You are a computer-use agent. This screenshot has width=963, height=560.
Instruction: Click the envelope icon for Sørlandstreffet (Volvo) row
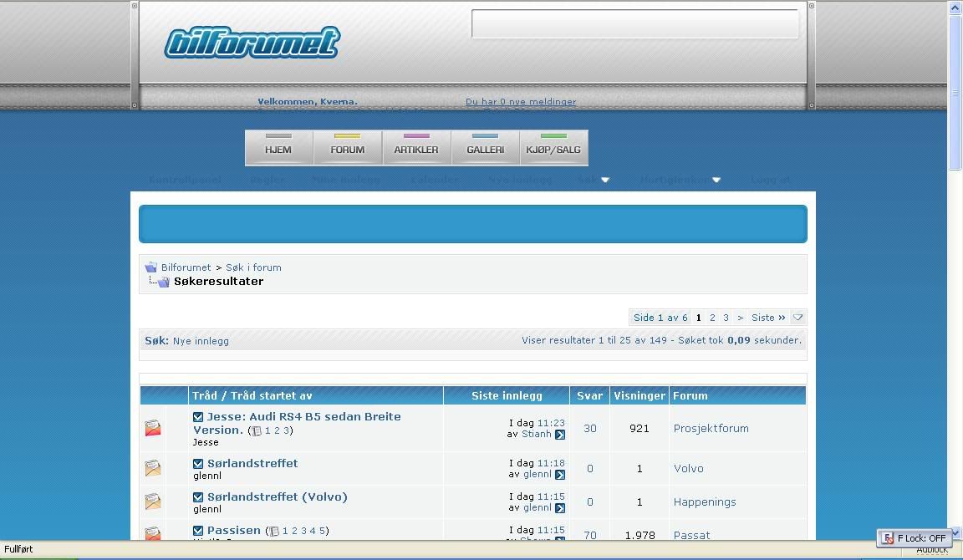tap(153, 501)
